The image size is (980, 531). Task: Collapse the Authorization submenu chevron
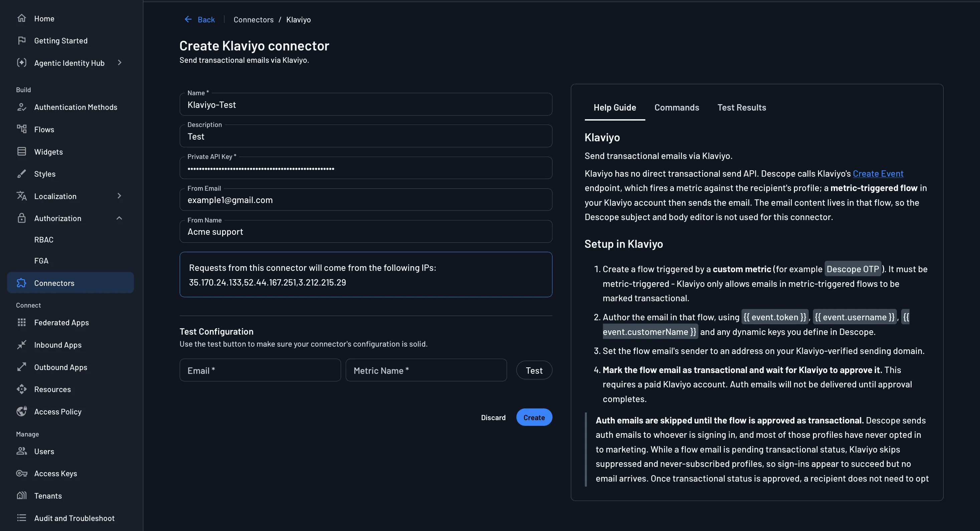(120, 218)
